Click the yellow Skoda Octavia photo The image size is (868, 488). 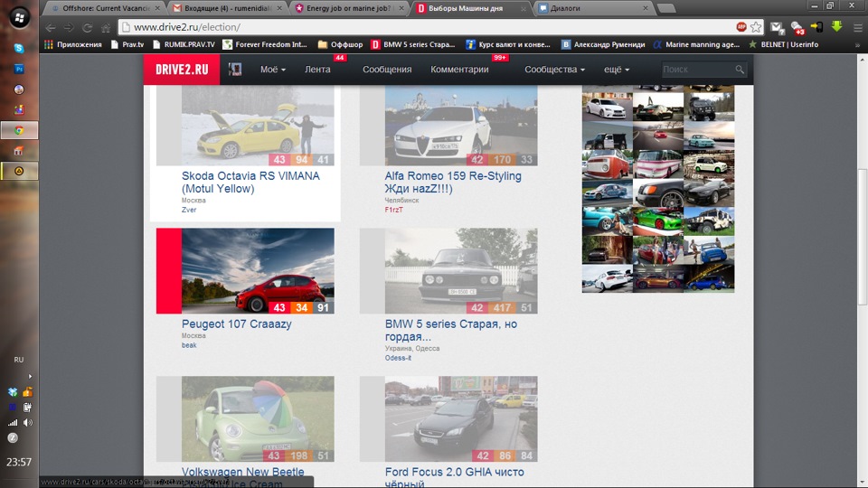(258, 126)
